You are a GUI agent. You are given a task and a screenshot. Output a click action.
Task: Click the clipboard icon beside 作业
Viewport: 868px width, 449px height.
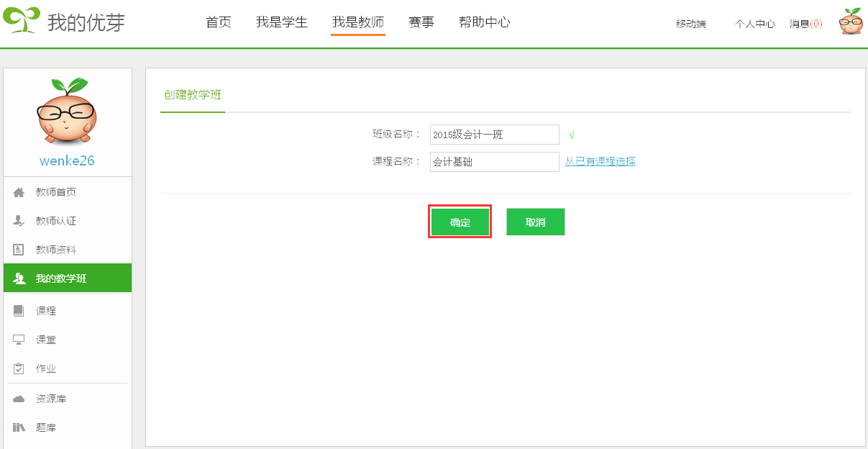click(x=19, y=368)
